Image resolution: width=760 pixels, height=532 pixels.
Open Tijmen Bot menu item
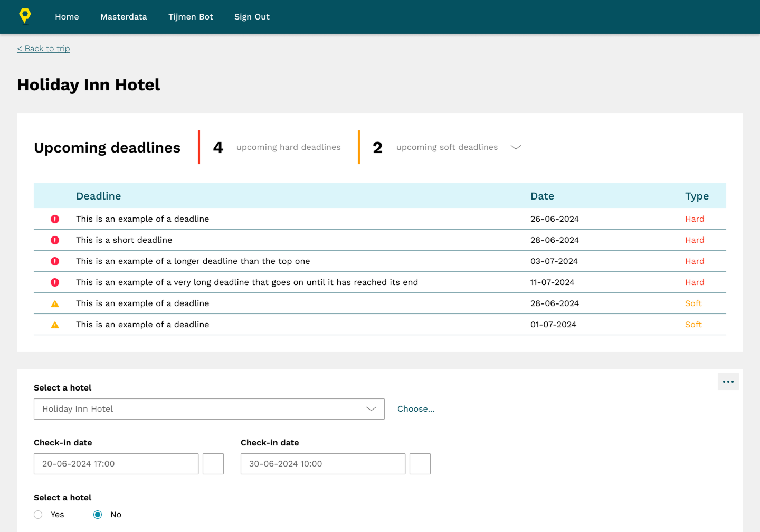(191, 17)
